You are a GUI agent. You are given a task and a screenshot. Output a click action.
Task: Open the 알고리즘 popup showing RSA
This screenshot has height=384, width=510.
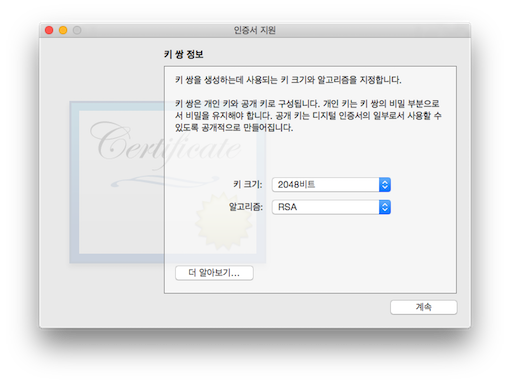point(331,207)
